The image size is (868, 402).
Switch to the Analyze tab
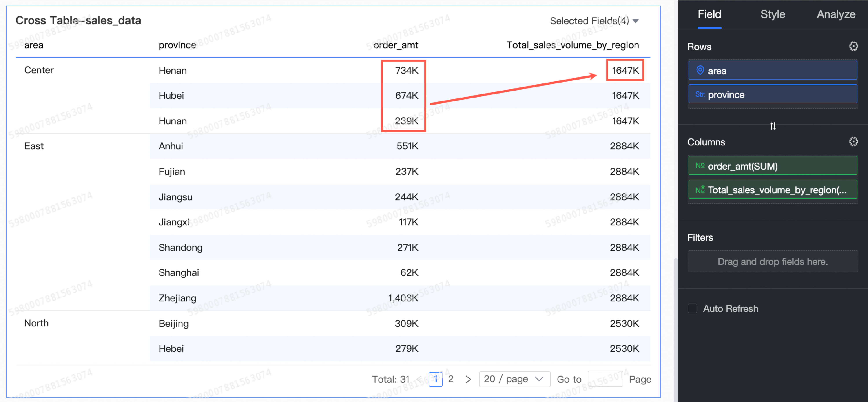[836, 14]
